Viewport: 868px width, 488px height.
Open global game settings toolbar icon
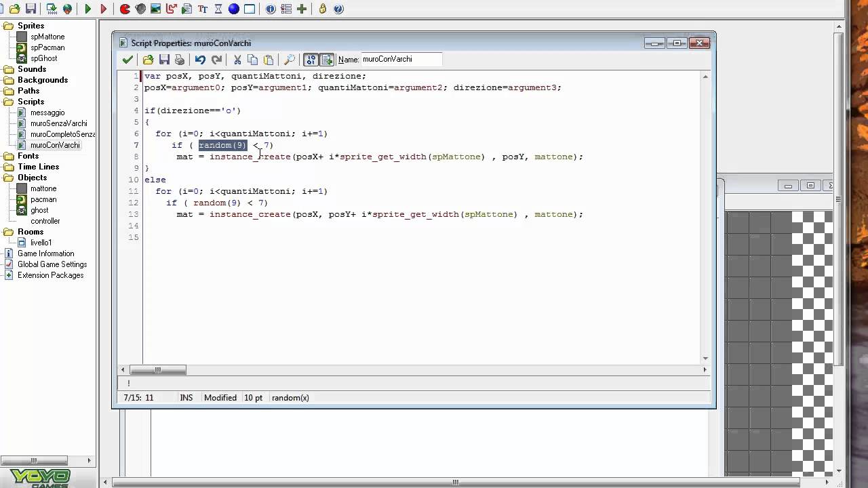point(286,9)
